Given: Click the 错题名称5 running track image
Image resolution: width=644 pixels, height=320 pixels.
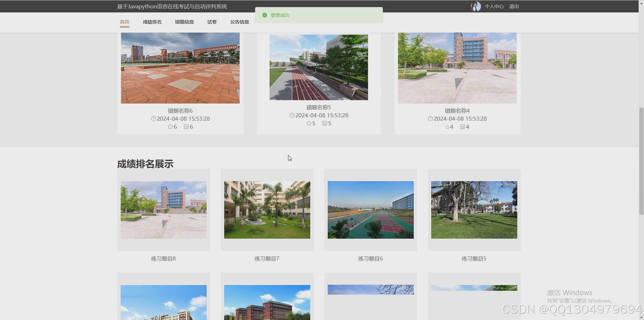Looking at the screenshot, I should [x=319, y=67].
